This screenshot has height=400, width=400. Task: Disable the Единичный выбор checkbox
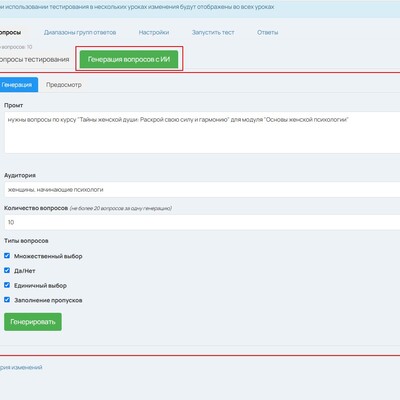tap(7, 285)
